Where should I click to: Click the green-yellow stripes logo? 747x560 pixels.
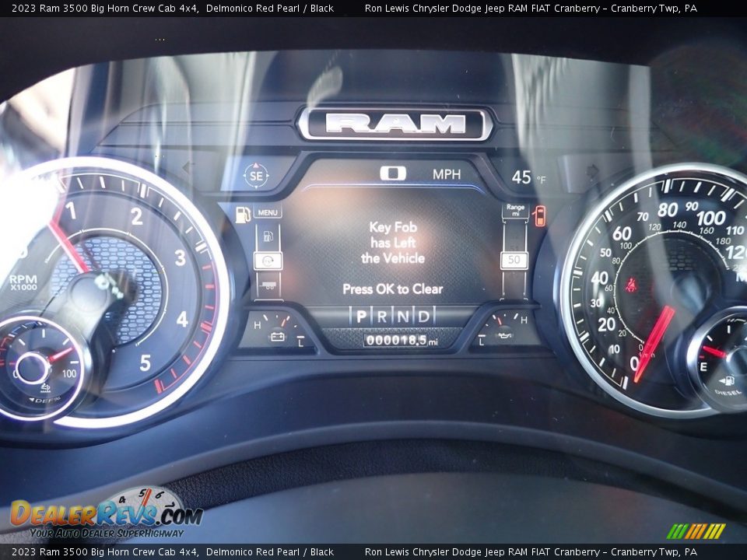pyautogui.click(x=696, y=531)
